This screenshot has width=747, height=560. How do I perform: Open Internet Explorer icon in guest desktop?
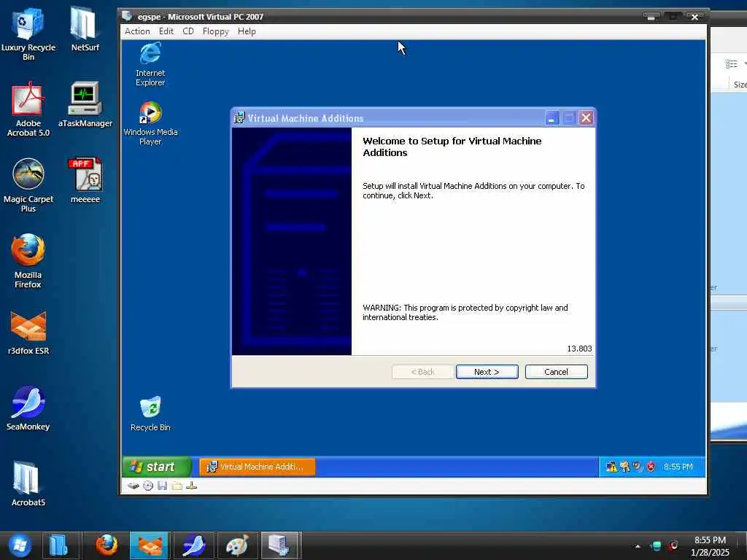pyautogui.click(x=150, y=64)
